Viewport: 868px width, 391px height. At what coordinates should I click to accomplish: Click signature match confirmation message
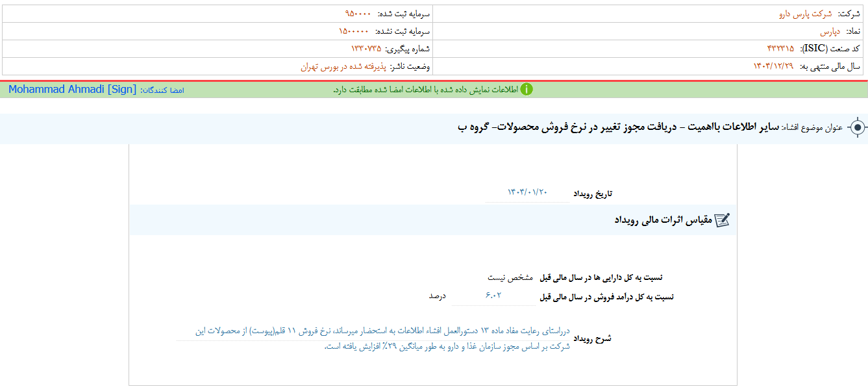point(425,90)
